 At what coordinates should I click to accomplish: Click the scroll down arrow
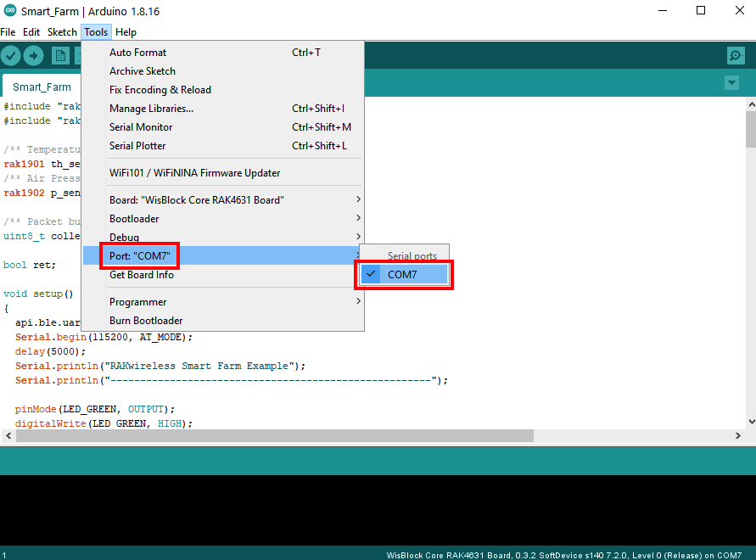click(751, 422)
